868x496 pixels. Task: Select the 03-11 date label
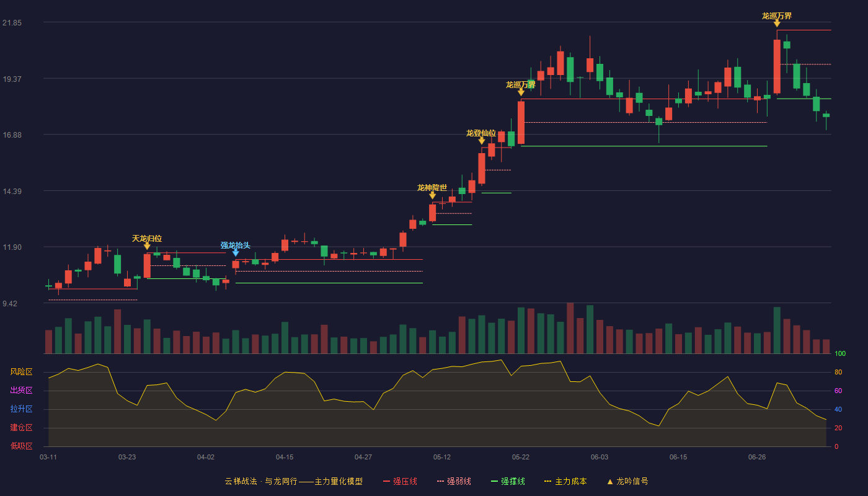coord(48,457)
